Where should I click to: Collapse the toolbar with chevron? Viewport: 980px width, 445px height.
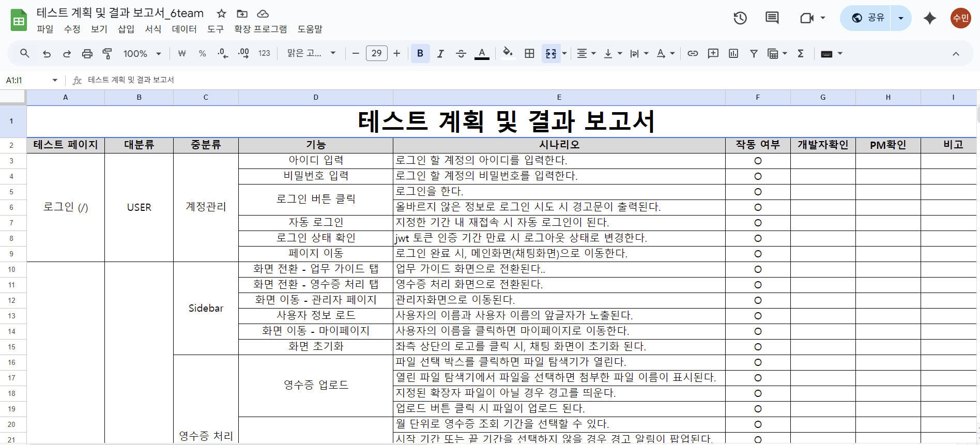coord(956,54)
